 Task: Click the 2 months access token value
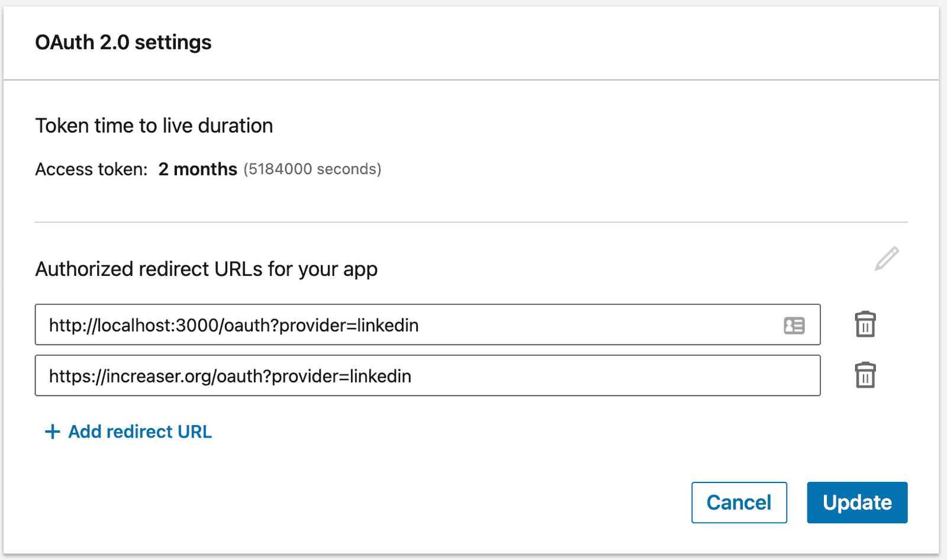(197, 169)
